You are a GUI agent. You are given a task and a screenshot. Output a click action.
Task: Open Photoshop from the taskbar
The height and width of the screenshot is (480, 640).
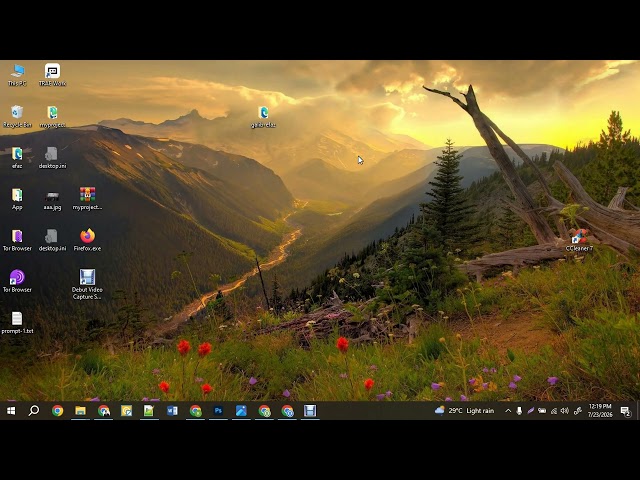[x=218, y=411]
